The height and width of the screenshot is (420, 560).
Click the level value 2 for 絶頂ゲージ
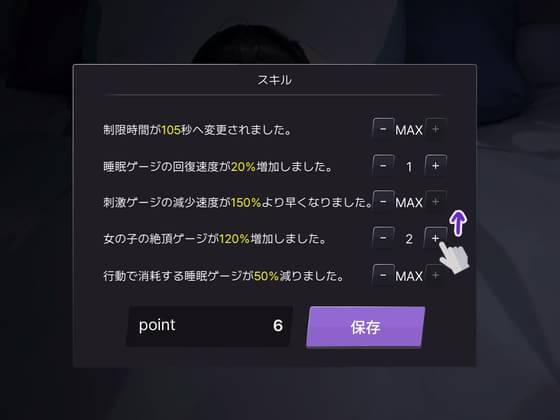409,239
